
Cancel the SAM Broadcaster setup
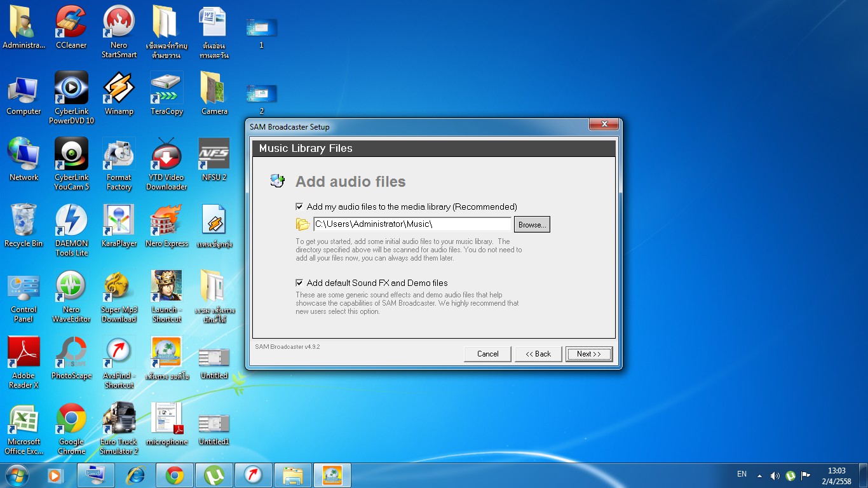(x=488, y=354)
